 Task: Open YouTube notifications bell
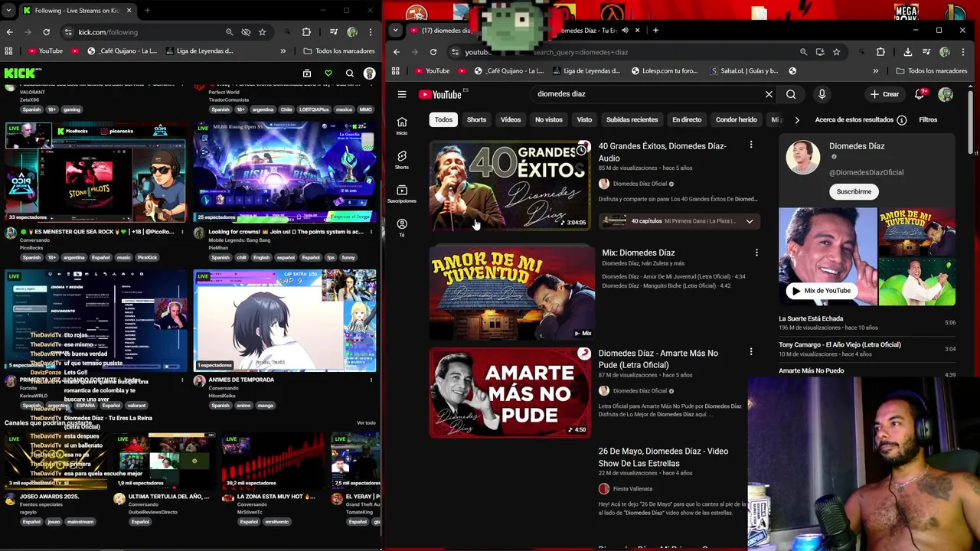coord(920,94)
